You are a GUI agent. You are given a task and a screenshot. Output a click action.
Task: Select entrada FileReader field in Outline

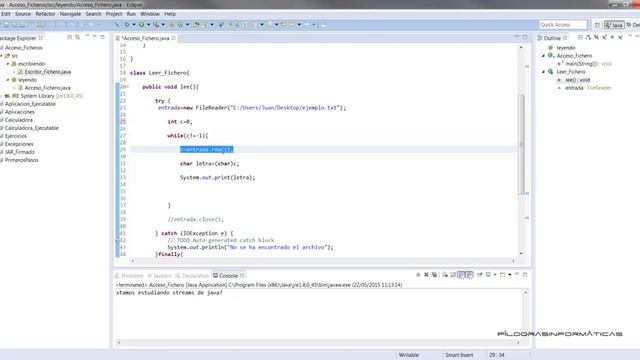[x=588, y=88]
